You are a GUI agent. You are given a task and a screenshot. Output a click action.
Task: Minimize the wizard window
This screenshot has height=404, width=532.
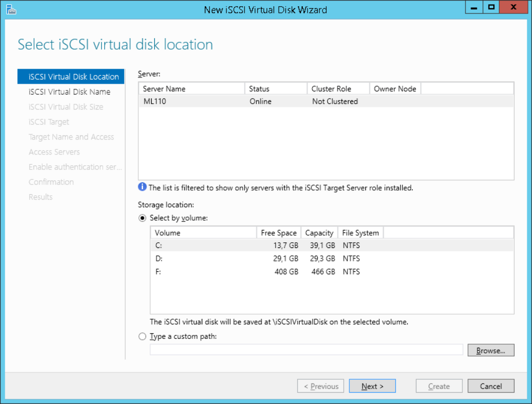474,8
